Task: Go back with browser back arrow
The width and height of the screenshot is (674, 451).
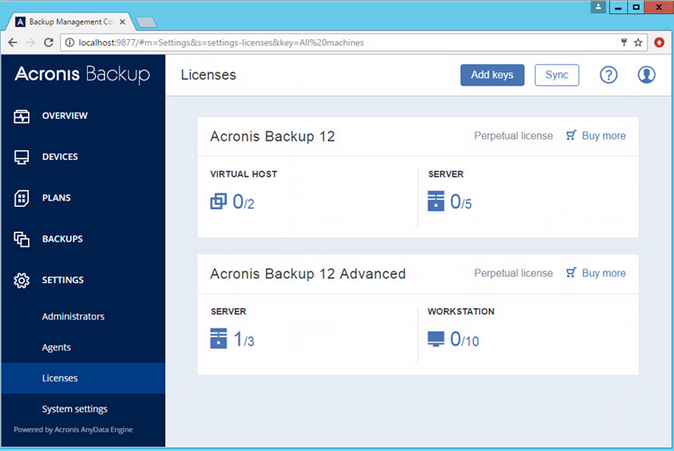Action: [x=13, y=43]
